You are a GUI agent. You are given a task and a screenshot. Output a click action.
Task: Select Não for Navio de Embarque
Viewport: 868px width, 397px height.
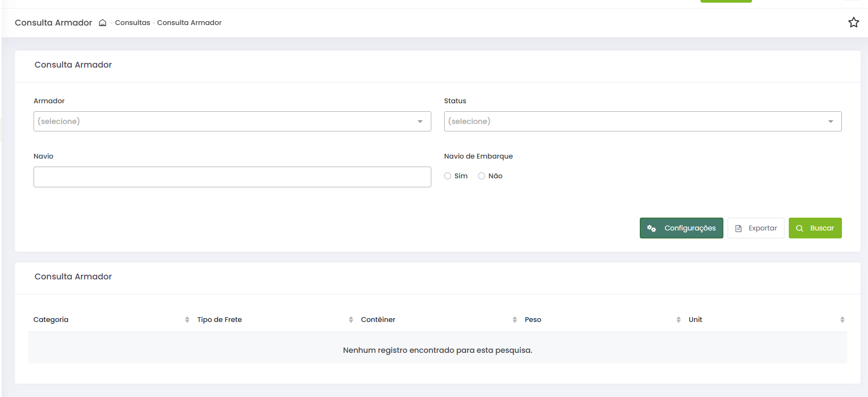click(482, 176)
